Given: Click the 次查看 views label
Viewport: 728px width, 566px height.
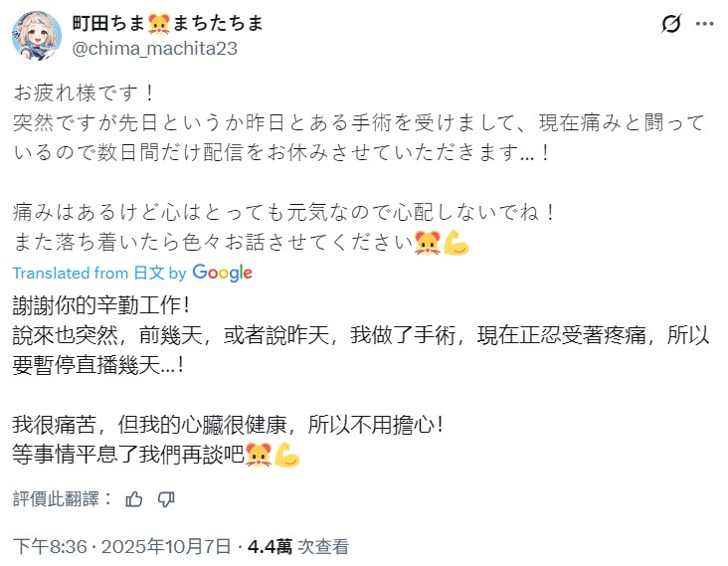Looking at the screenshot, I should pos(322,546).
